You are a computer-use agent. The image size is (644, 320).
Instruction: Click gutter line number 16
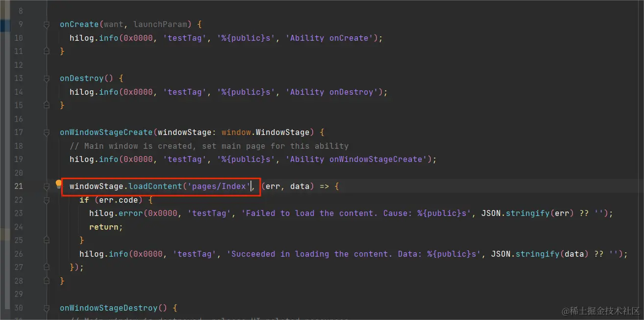pyautogui.click(x=19, y=119)
